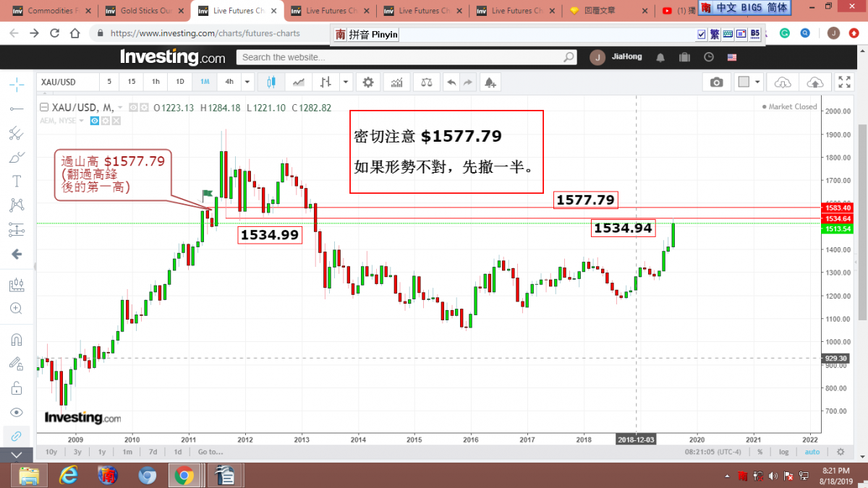This screenshot has height=488, width=868.
Task: Collapse the XAU/USD legend minus box
Action: click(43, 108)
